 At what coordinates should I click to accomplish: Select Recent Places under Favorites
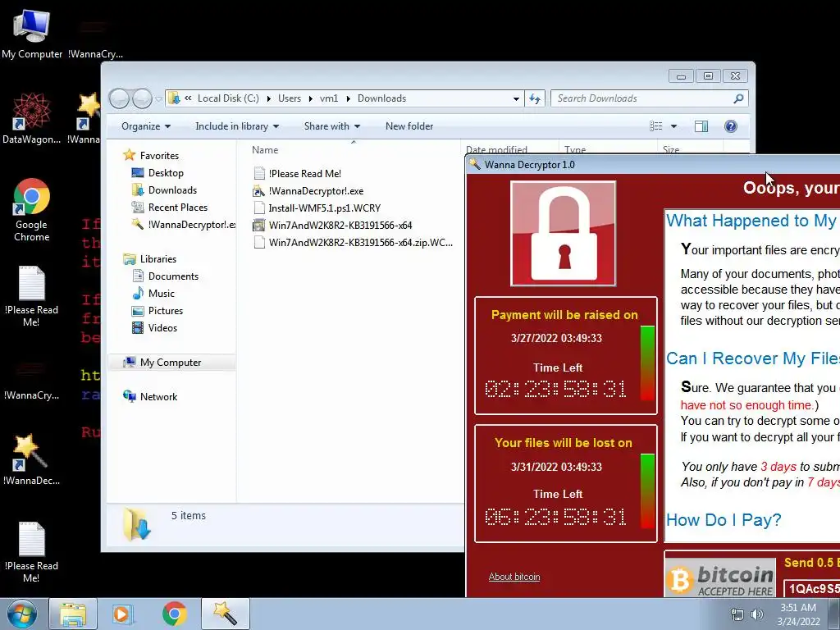pyautogui.click(x=178, y=208)
